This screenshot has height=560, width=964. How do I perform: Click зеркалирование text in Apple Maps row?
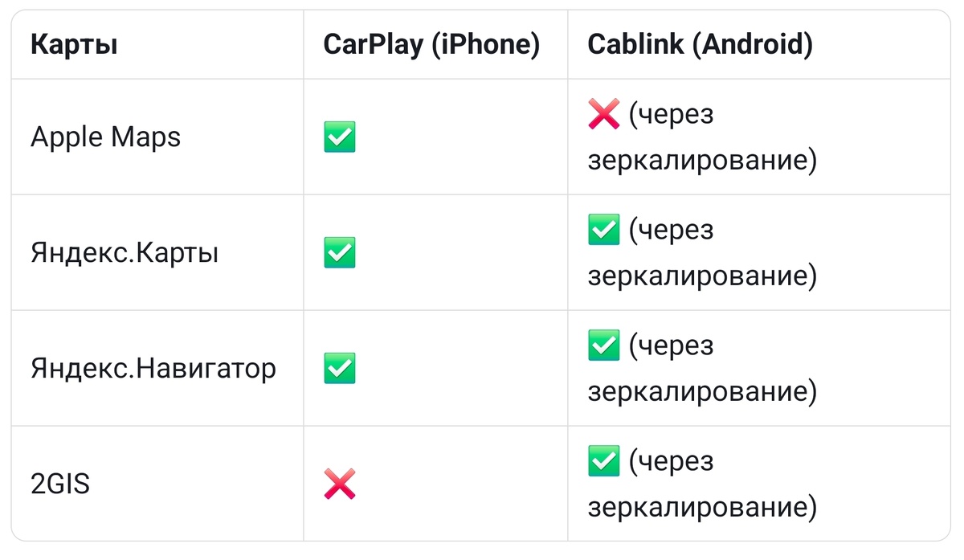tap(703, 161)
